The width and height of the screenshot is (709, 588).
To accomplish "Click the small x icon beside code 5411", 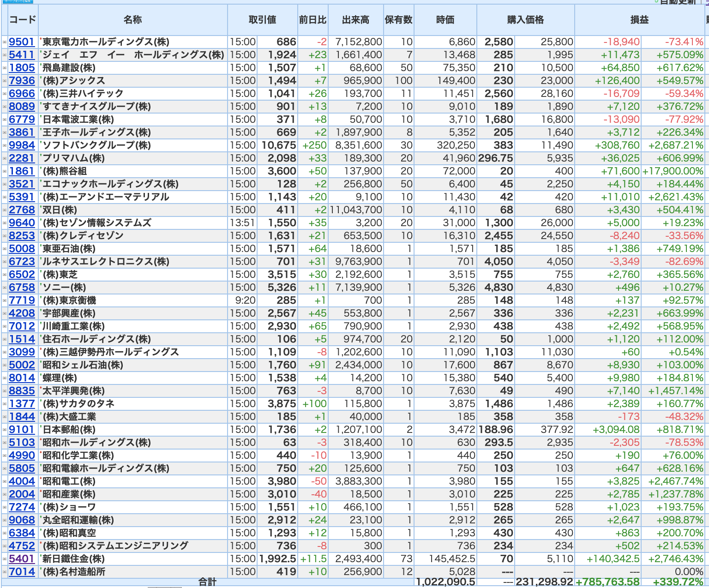I will [x=5, y=55].
